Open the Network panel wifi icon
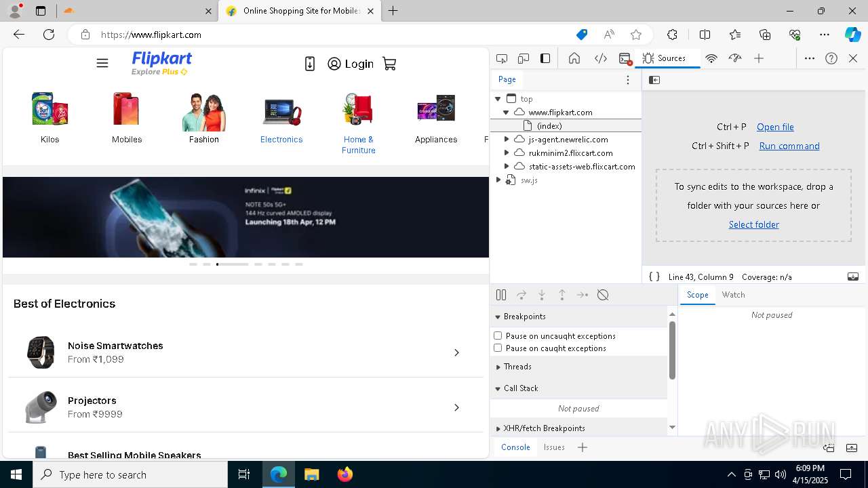The height and width of the screenshot is (488, 868). point(711,58)
